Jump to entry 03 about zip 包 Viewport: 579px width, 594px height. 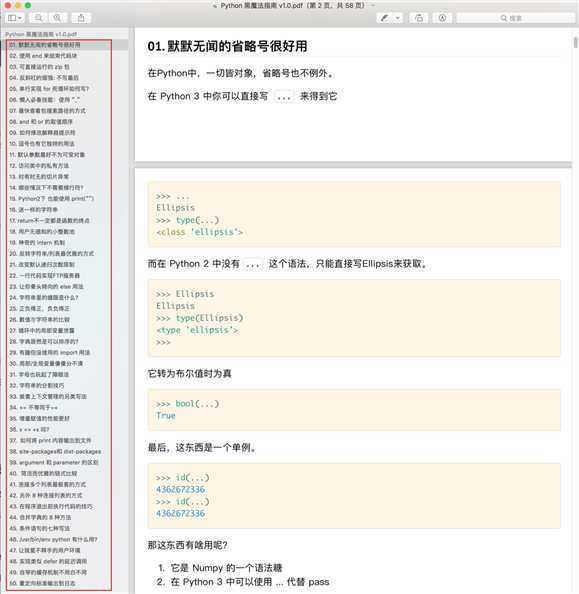[x=39, y=67]
